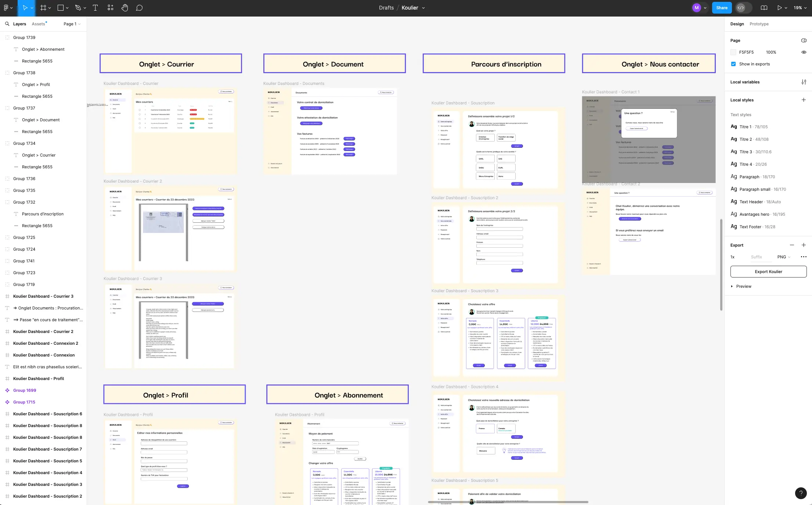
Task: Open Move tools dropdown arrow
Action: click(32, 8)
